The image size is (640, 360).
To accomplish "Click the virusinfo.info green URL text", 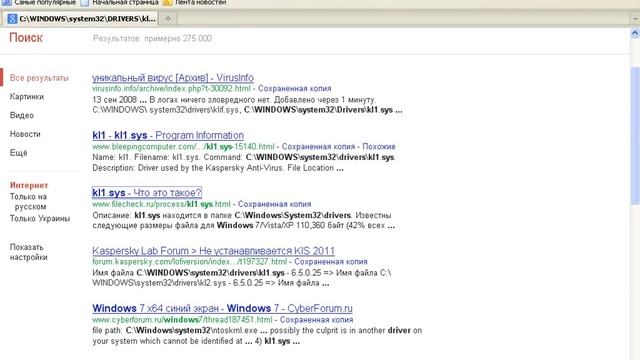I will (x=171, y=89).
